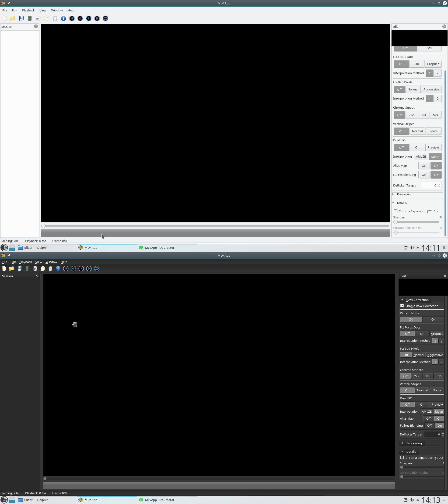448x504 pixels.
Task: Click blue info icon in light-themed toolbar
Action: pos(63,18)
